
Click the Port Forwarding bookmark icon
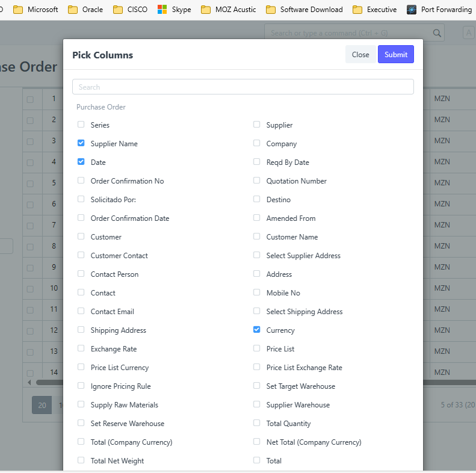click(412, 10)
